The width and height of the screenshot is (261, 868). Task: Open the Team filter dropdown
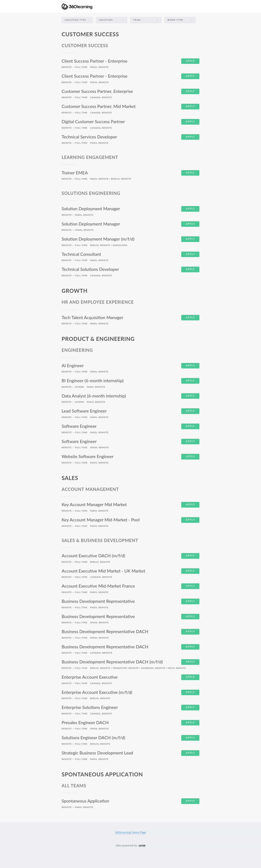tap(146, 20)
